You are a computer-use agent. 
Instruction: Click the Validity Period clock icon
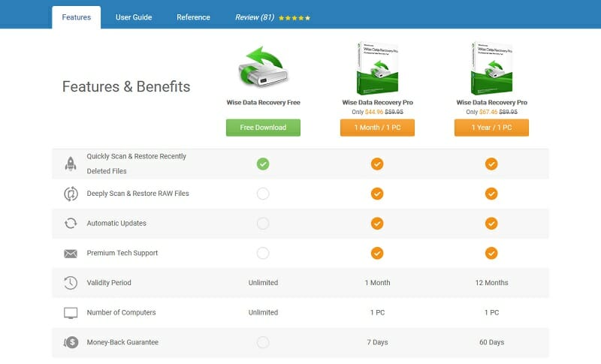tap(71, 283)
